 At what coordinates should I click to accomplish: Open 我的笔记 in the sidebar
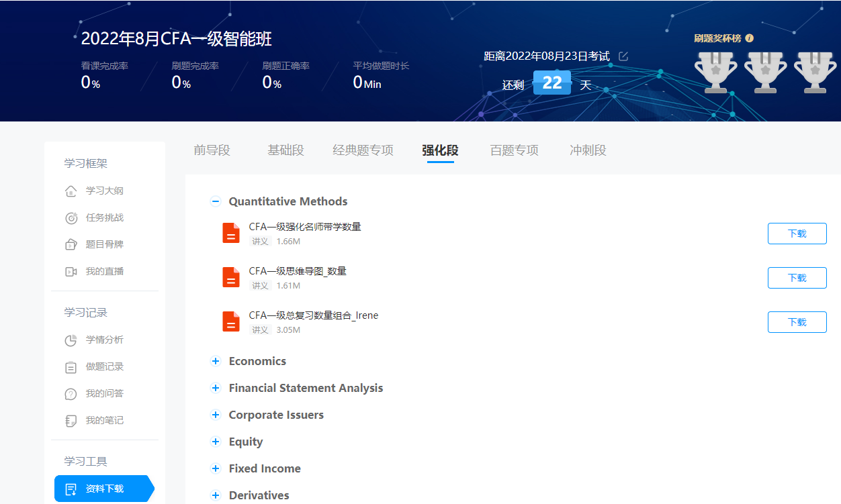pyautogui.click(x=104, y=421)
